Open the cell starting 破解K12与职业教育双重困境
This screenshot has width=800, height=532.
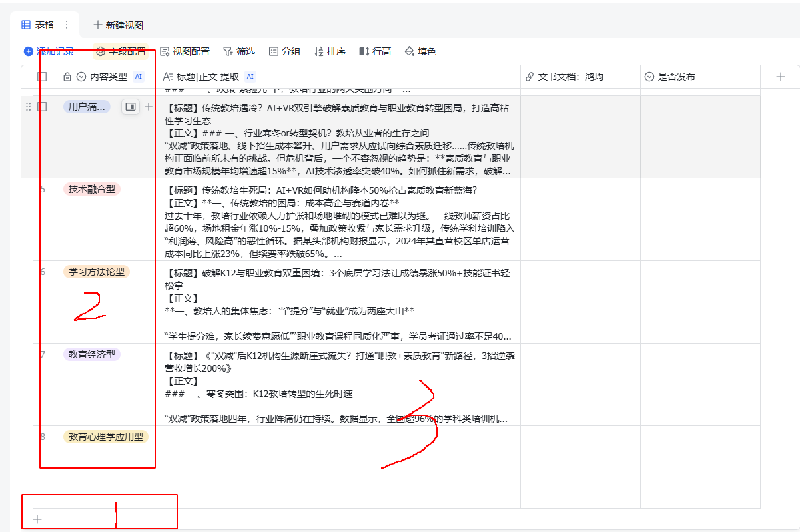pos(340,302)
